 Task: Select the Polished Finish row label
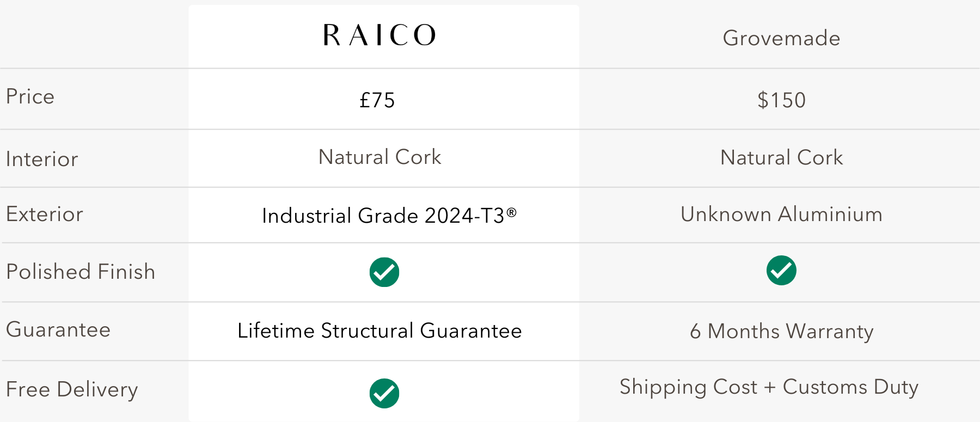[81, 272]
